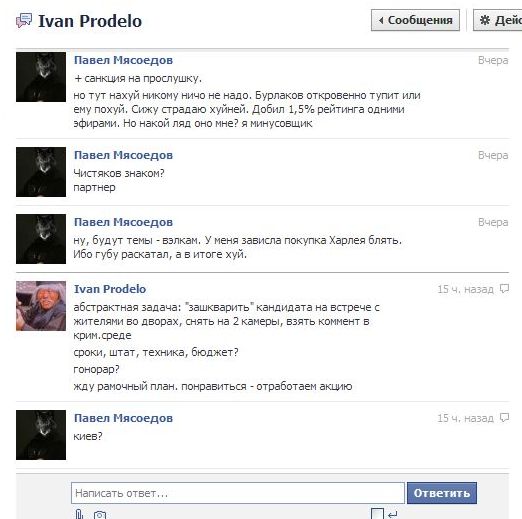The width and height of the screenshot is (522, 519).
Task: Click the paperclip attach file icon
Action: pyautogui.click(x=79, y=514)
